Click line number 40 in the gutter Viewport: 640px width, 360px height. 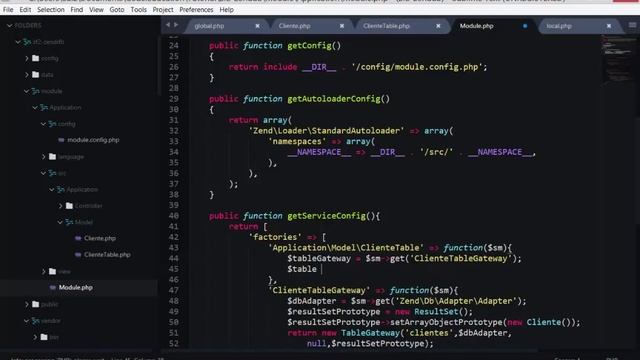173,216
